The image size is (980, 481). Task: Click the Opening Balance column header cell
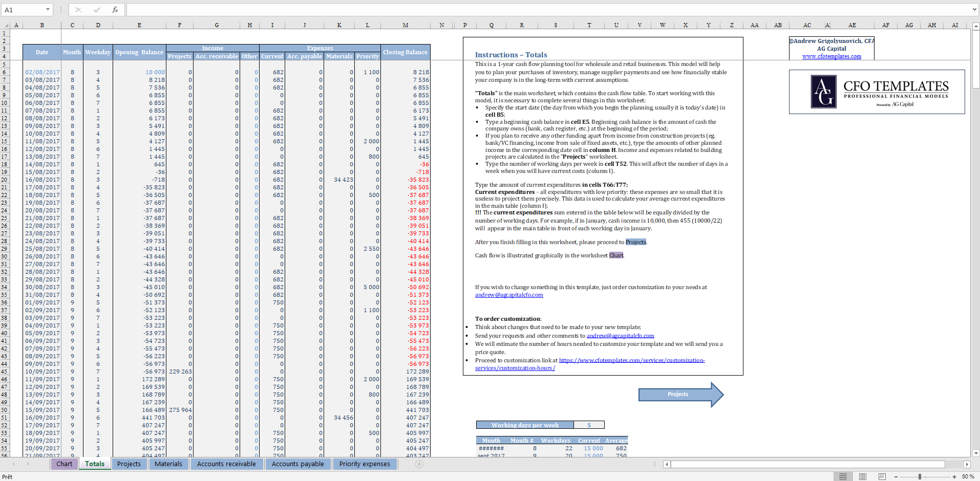point(139,52)
